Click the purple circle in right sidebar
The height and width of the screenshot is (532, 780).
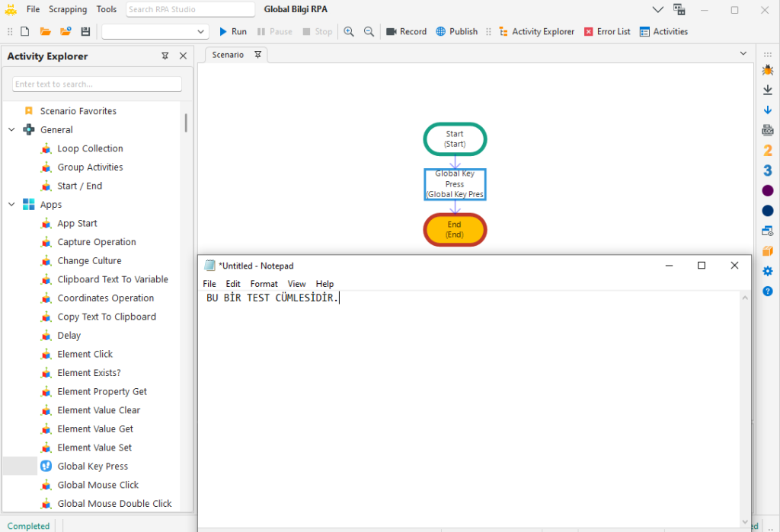(x=767, y=190)
